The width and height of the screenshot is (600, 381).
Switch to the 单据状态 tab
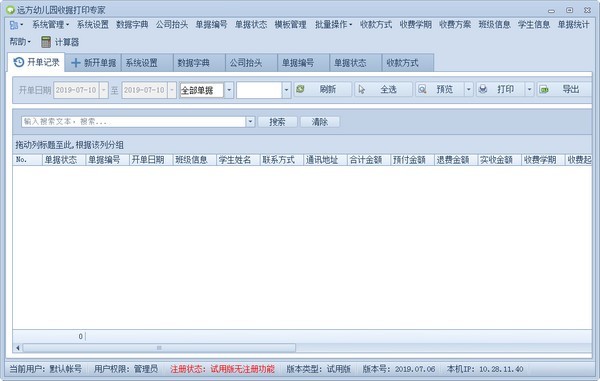click(355, 63)
